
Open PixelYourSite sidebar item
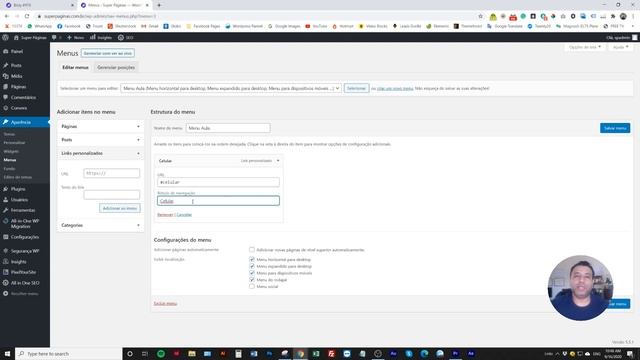click(23, 272)
